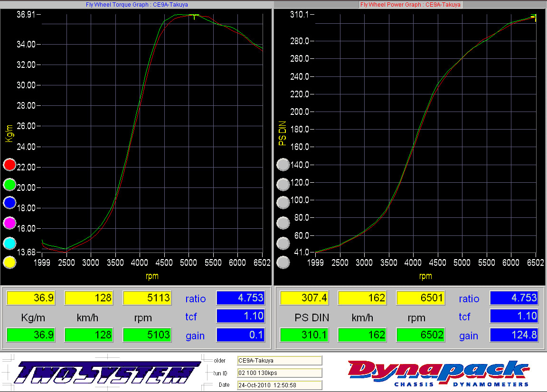
Task: Click the power panel tcf label
Action: [464, 317]
